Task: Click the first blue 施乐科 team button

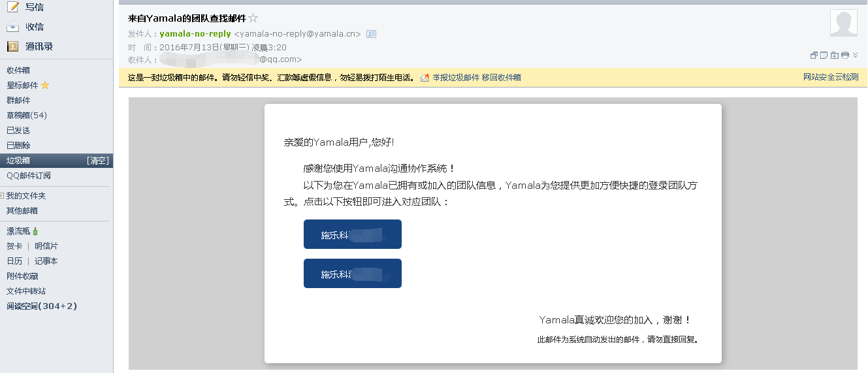Action: 352,235
